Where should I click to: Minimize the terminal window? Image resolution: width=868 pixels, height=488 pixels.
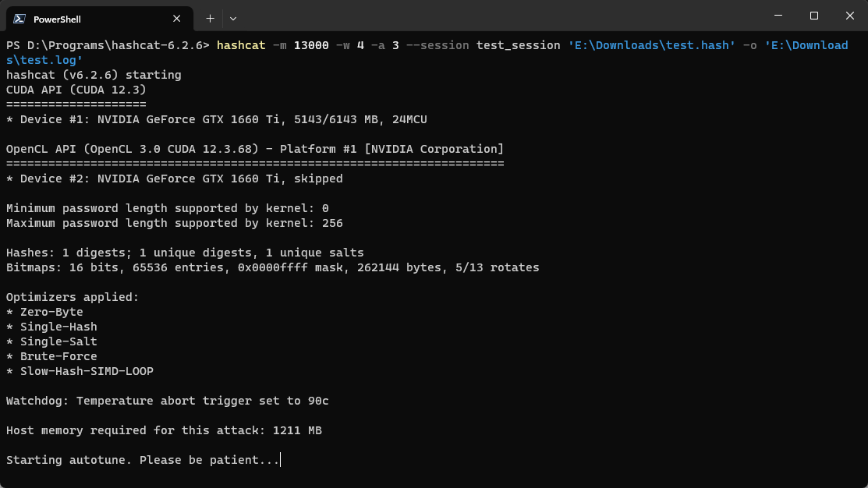(778, 16)
